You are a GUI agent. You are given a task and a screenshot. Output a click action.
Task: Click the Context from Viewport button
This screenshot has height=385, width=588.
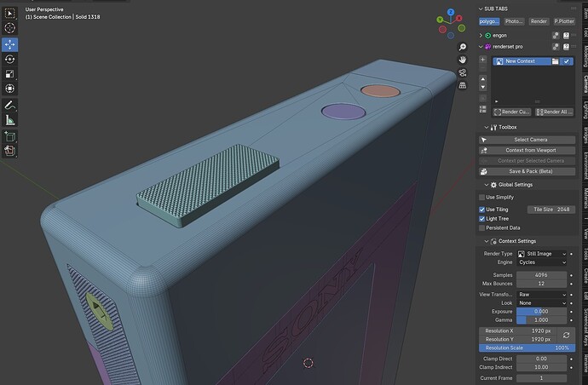[527, 150]
